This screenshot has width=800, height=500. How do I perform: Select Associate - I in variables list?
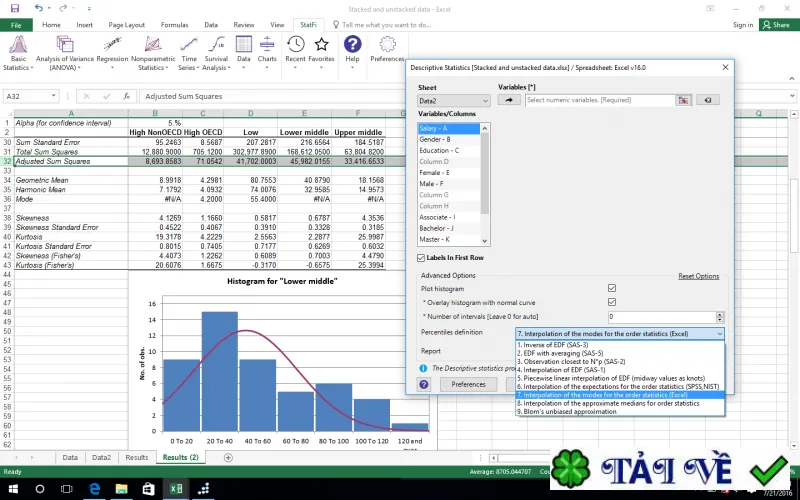pos(448,217)
